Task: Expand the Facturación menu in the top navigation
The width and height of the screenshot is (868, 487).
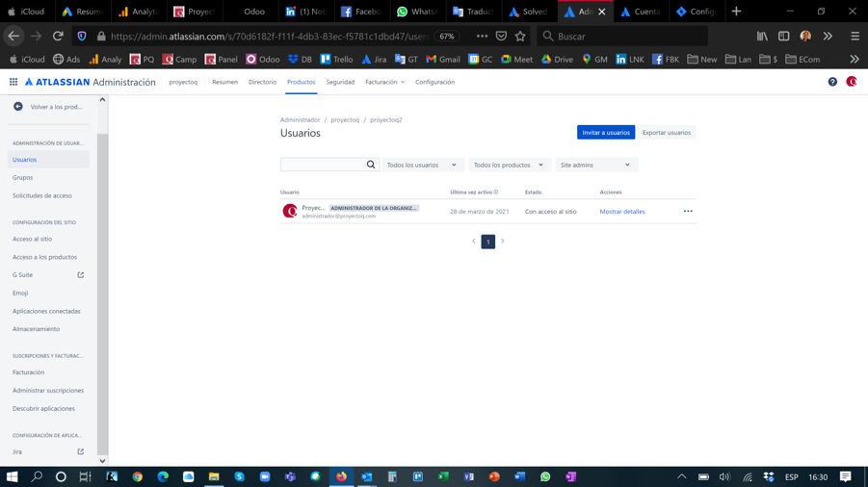Action: [x=385, y=82]
